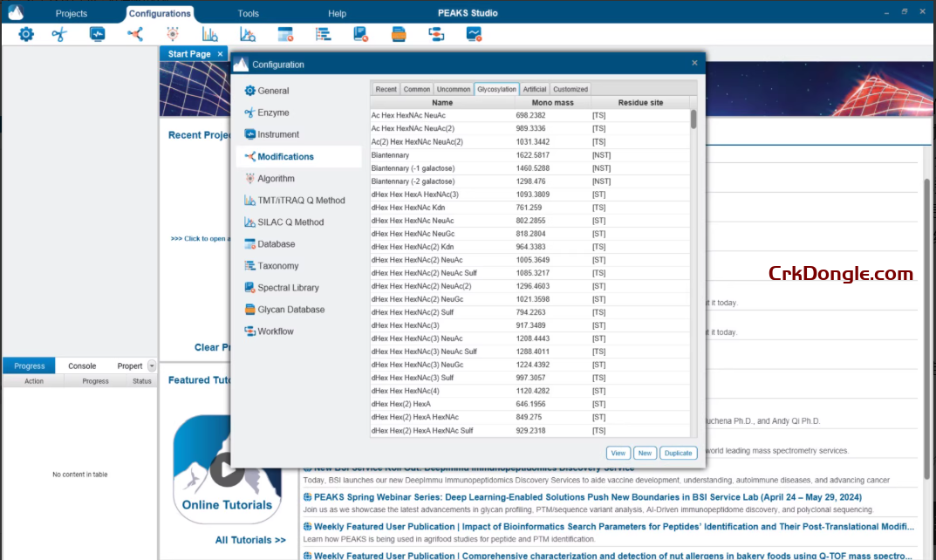The height and width of the screenshot is (560, 936).
Task: Open All Tutorials link
Action: pos(250,539)
